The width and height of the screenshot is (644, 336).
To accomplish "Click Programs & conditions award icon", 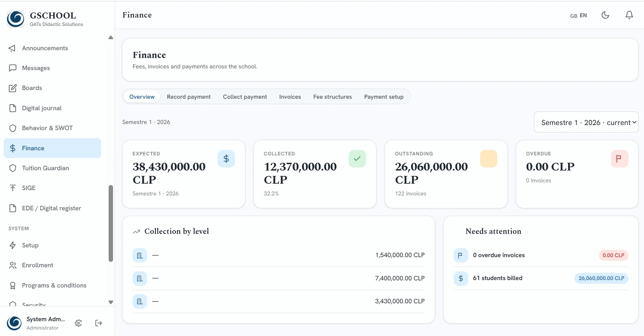I will [x=12, y=285].
